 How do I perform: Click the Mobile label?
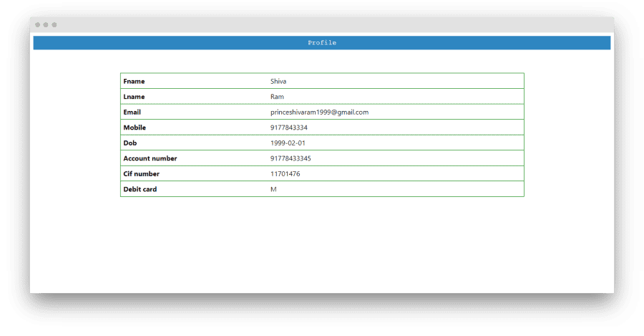135,128
